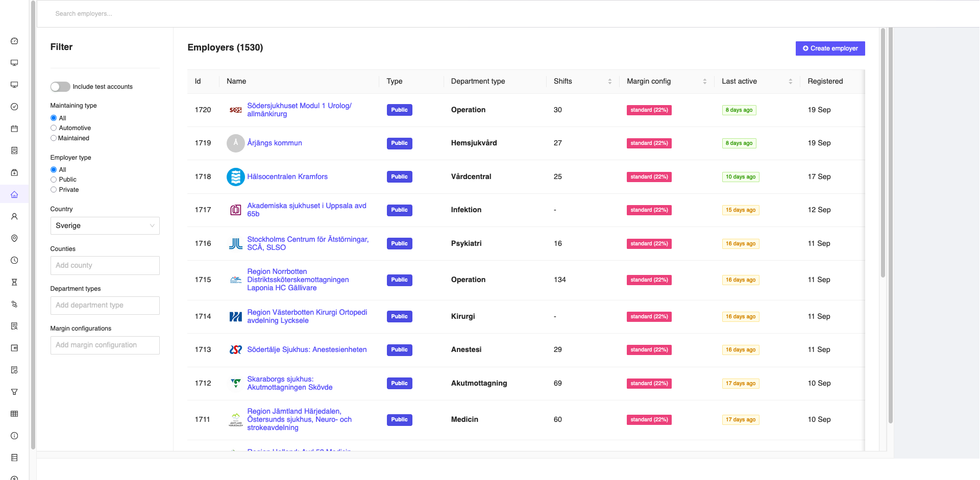
Task: Click the highlighted home icon in sidebar
Action: click(x=14, y=194)
